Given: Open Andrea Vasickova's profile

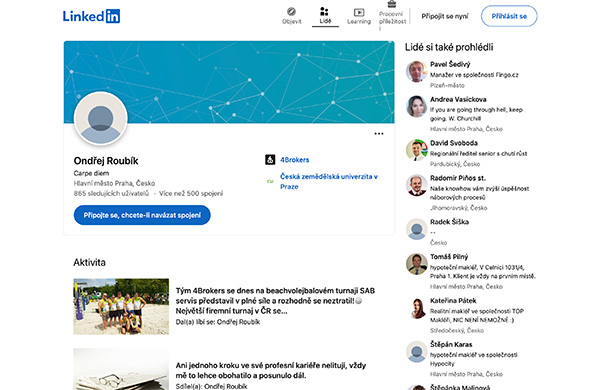Looking at the screenshot, I should pos(458,100).
